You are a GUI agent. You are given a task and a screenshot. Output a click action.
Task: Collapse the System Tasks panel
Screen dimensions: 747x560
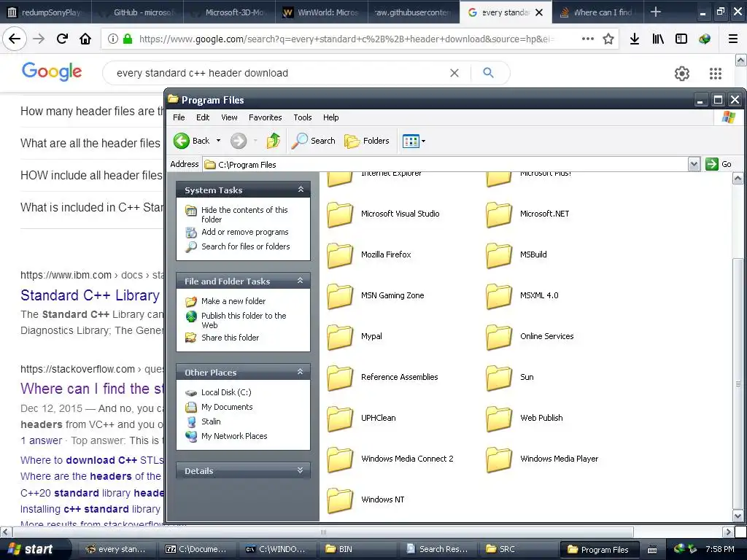[x=301, y=190]
